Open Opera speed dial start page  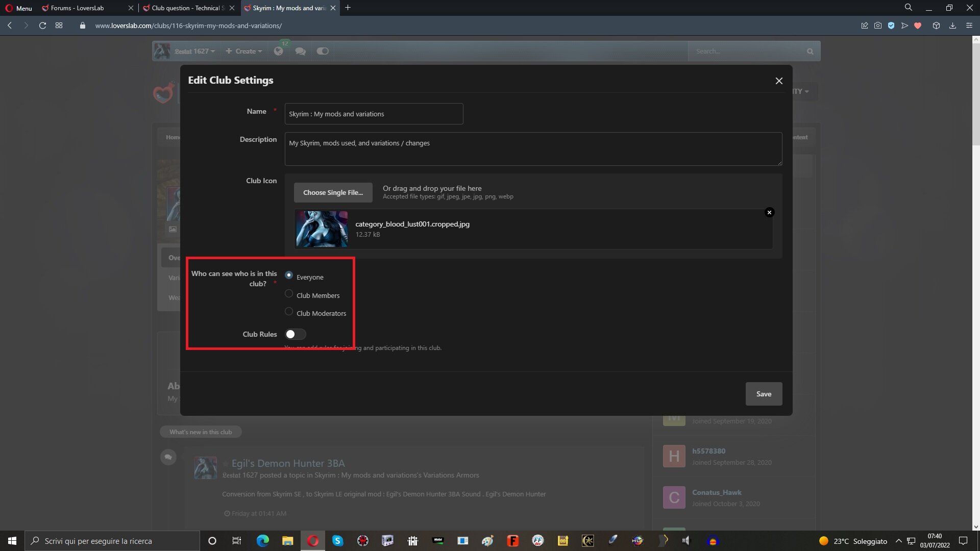pyautogui.click(x=59, y=26)
